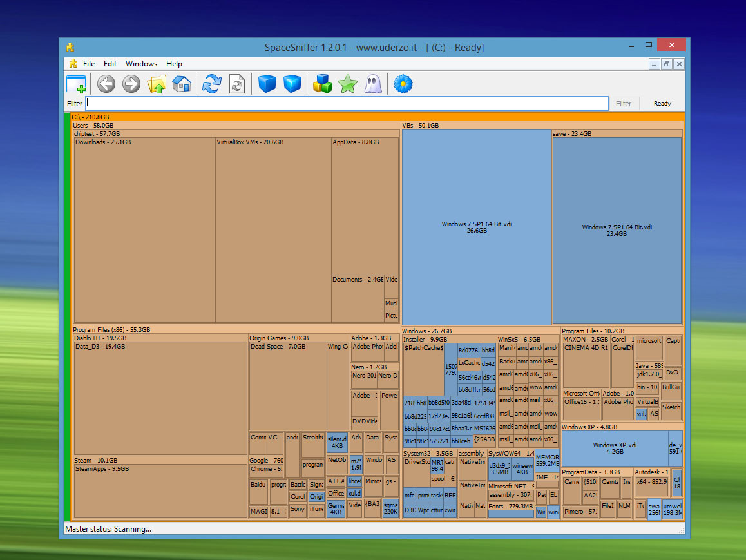The height and width of the screenshot is (560, 746).
Task: Select the AppData - 8.8GB block
Action: (365, 206)
